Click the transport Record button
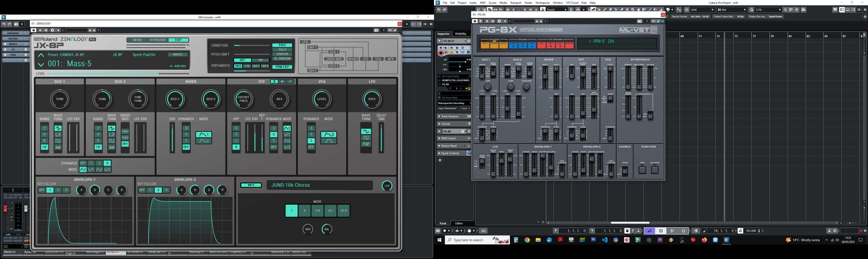 point(684,231)
